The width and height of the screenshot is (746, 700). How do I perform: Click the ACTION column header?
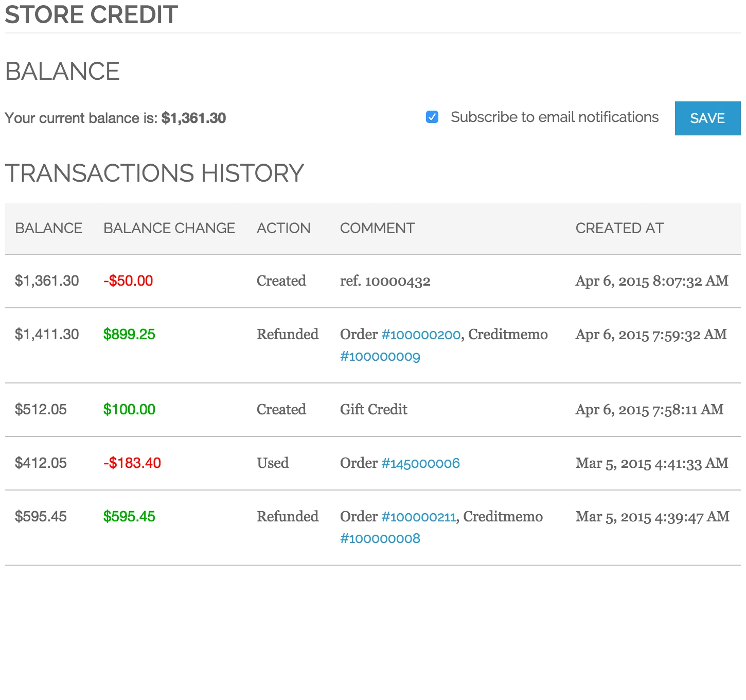point(283,228)
